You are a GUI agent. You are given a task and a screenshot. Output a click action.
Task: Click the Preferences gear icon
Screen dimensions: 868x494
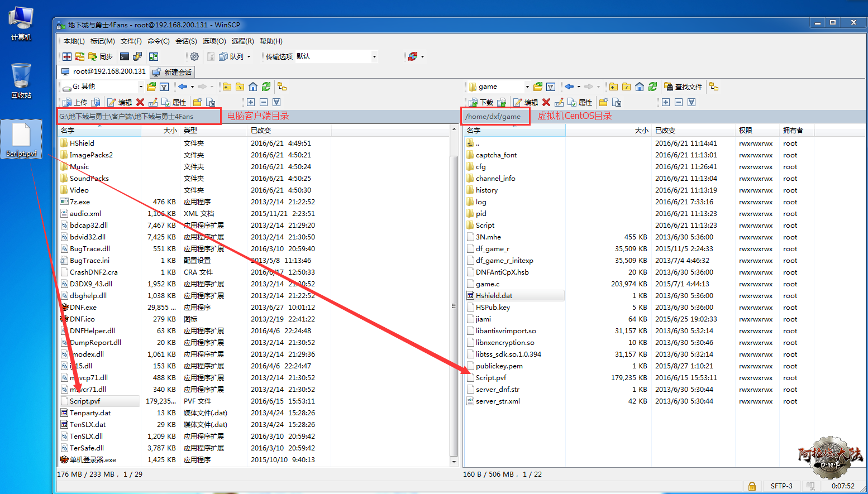194,56
